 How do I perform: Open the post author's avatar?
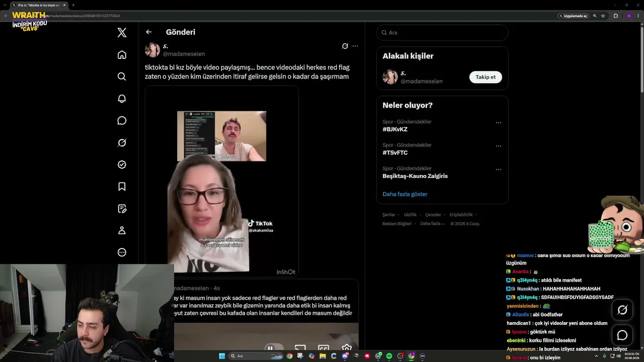(152, 50)
